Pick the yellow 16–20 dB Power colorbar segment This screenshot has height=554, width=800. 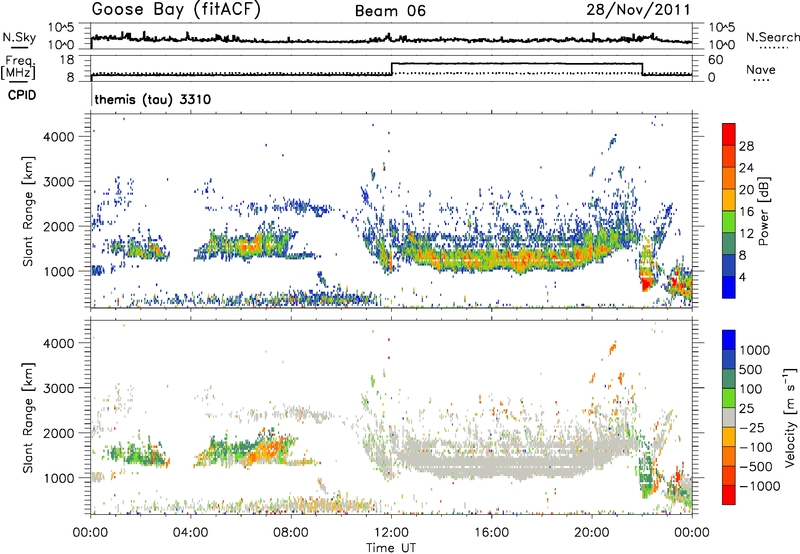coord(729,200)
